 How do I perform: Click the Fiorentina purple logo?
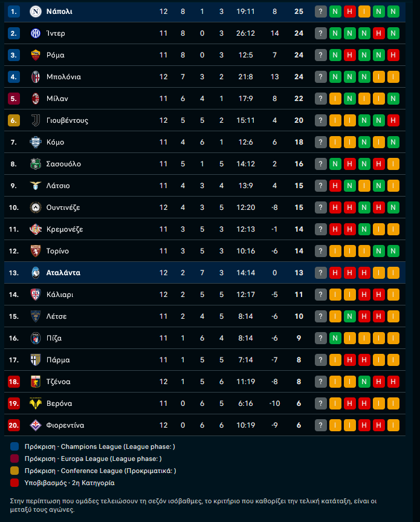(x=36, y=425)
